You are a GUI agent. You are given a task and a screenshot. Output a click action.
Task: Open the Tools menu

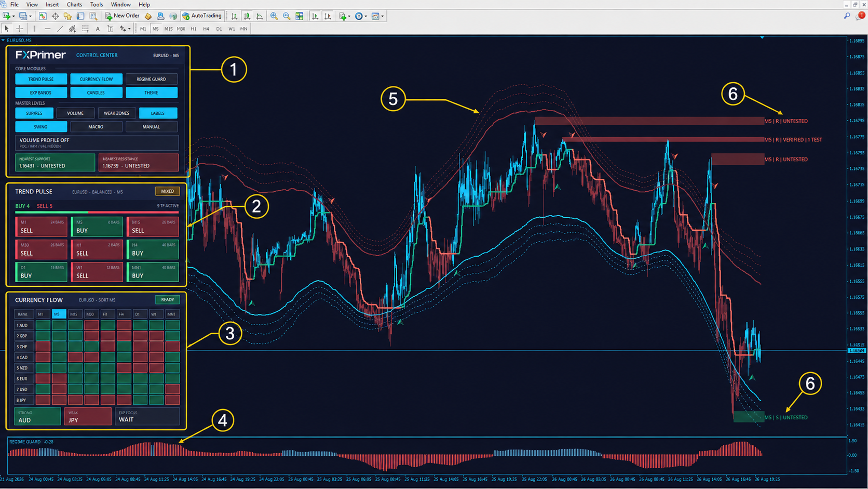coord(97,5)
